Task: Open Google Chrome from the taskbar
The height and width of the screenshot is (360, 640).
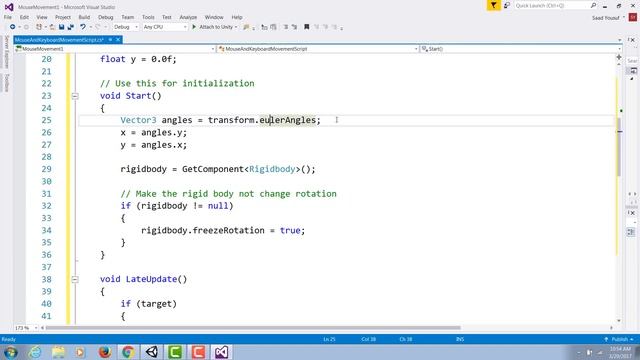Action: tap(128, 352)
